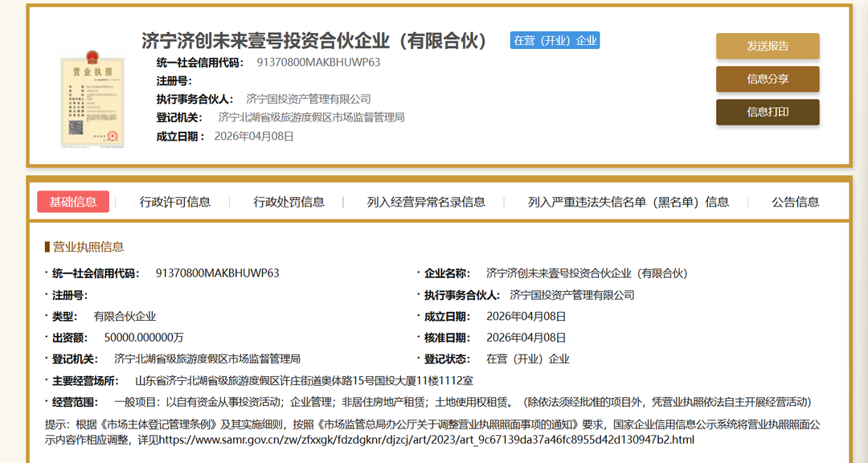The height and width of the screenshot is (463, 868).
Task: Click the 信息打印 button
Action: coord(768,113)
